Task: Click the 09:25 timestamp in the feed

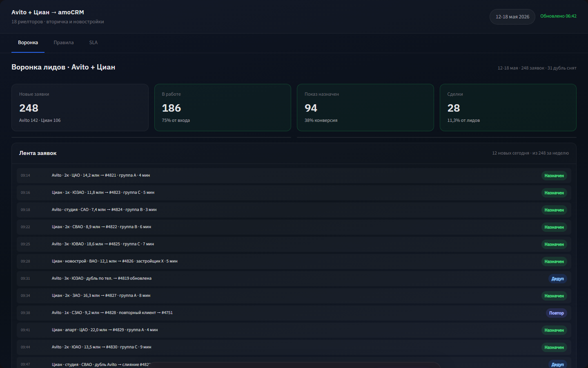Action: (x=25, y=244)
